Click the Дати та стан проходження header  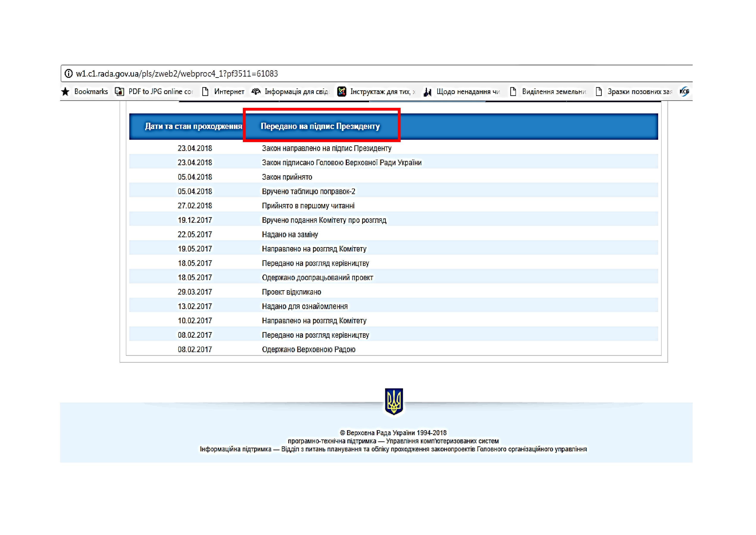pyautogui.click(x=194, y=126)
